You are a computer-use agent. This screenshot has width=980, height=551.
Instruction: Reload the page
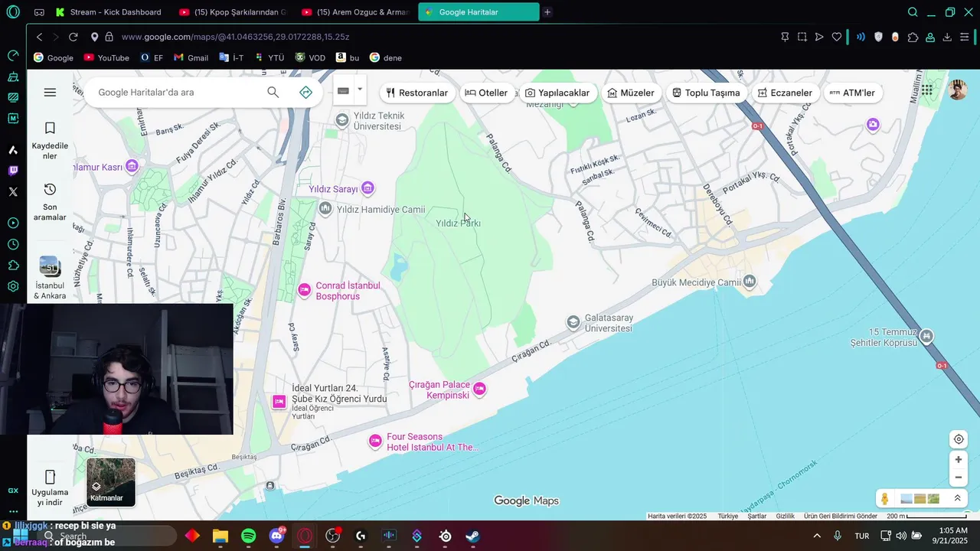pos(73,37)
